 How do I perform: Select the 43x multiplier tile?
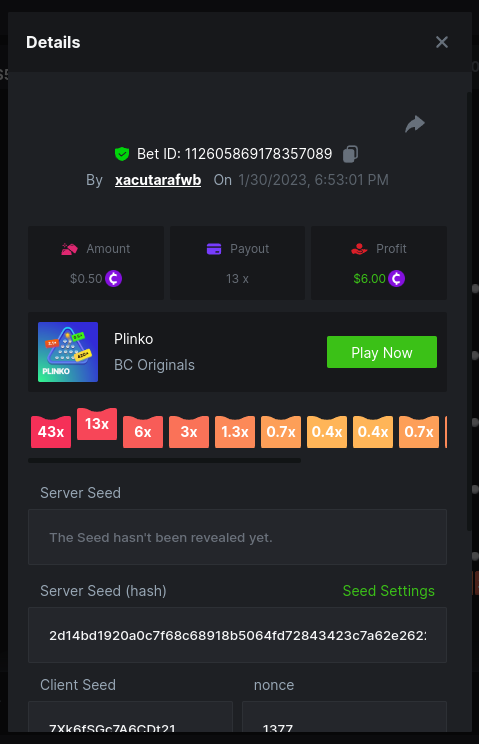[51, 432]
